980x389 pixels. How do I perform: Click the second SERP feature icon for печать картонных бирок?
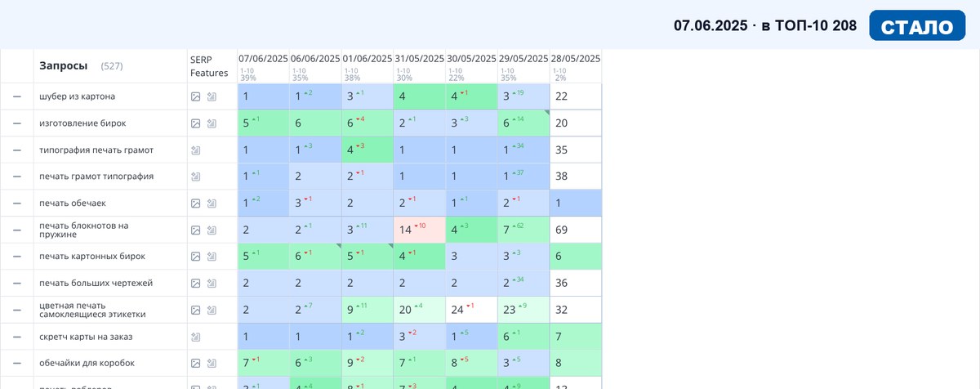[212, 257]
